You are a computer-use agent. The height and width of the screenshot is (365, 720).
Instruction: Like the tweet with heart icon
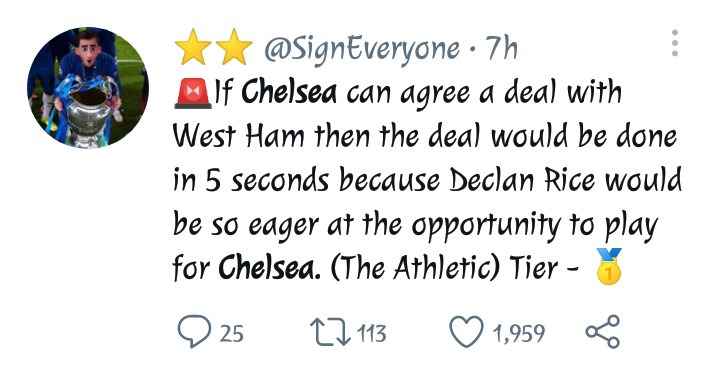tap(466, 331)
